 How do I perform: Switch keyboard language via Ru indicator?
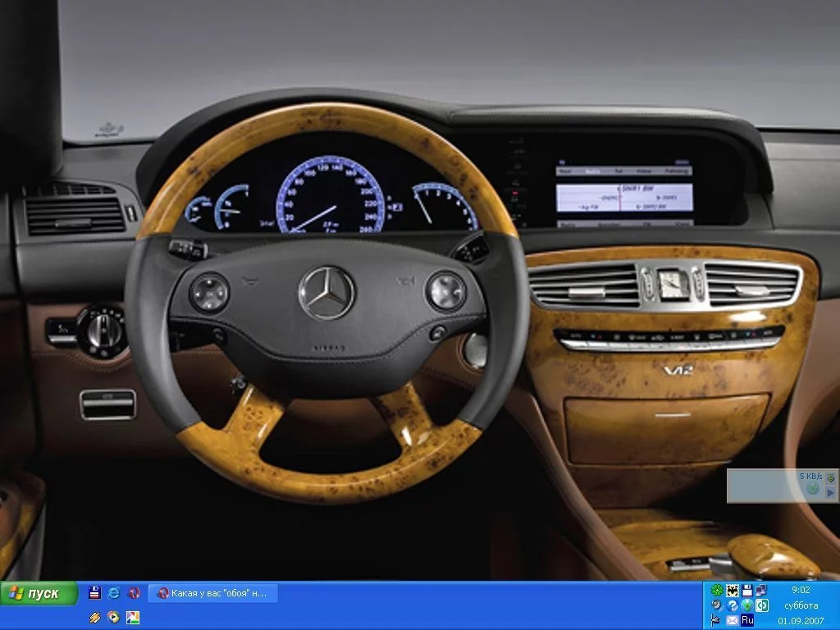point(746,620)
